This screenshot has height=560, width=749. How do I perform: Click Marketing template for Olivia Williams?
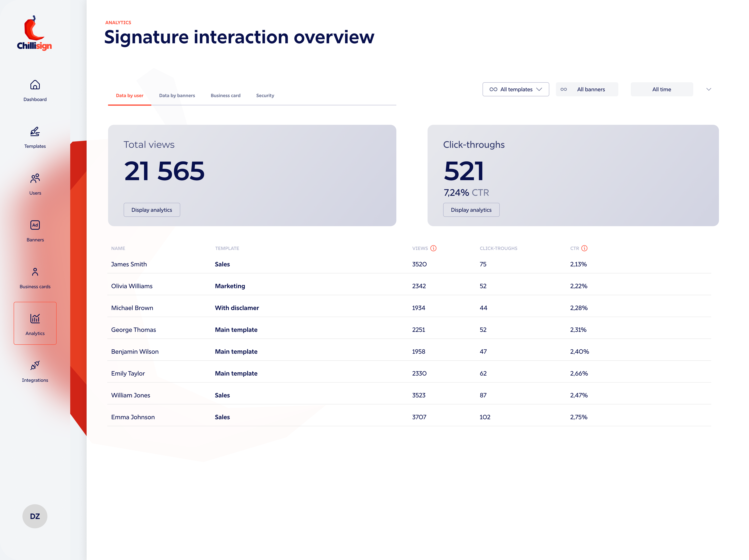pos(230,286)
